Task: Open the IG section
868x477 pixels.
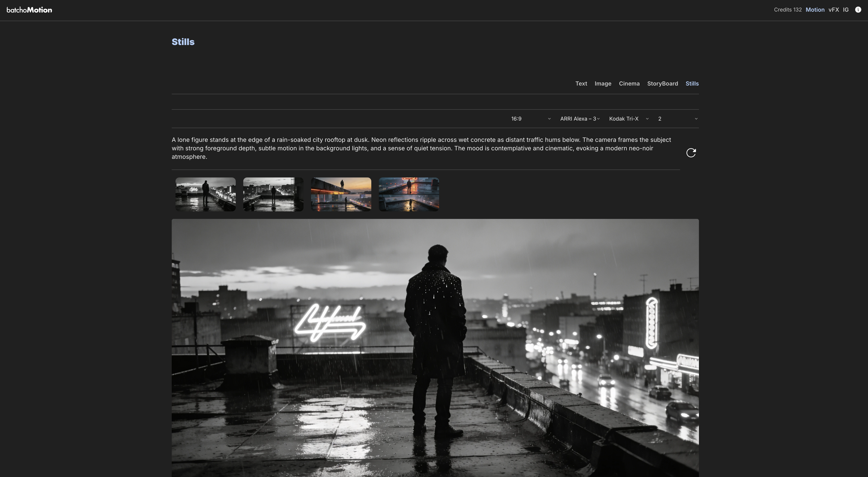Action: pyautogui.click(x=845, y=9)
